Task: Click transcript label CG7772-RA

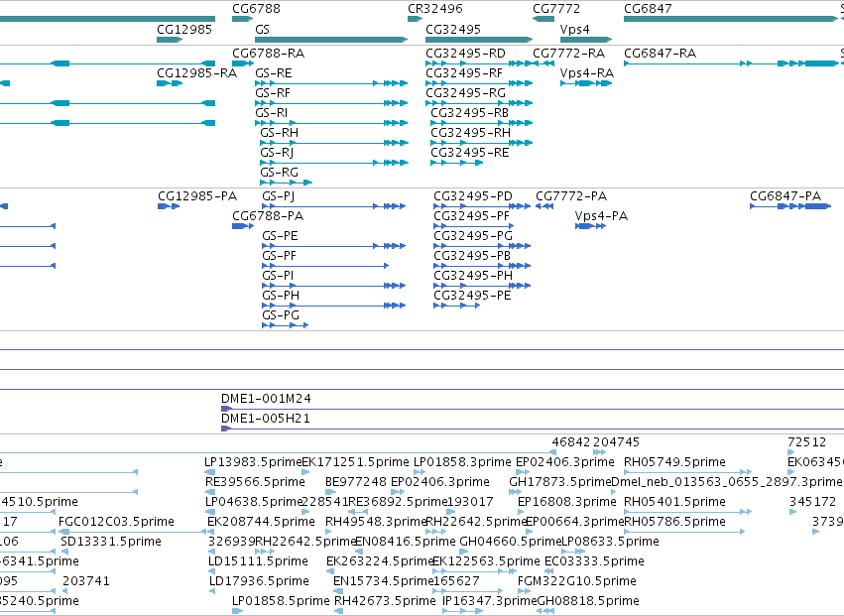Action: coord(569,54)
